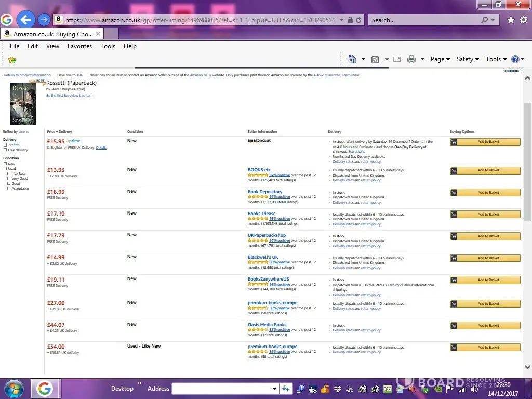Check the Very Good condition filter
Image resolution: width=532 pixels, height=399 pixels.
(x=9, y=179)
